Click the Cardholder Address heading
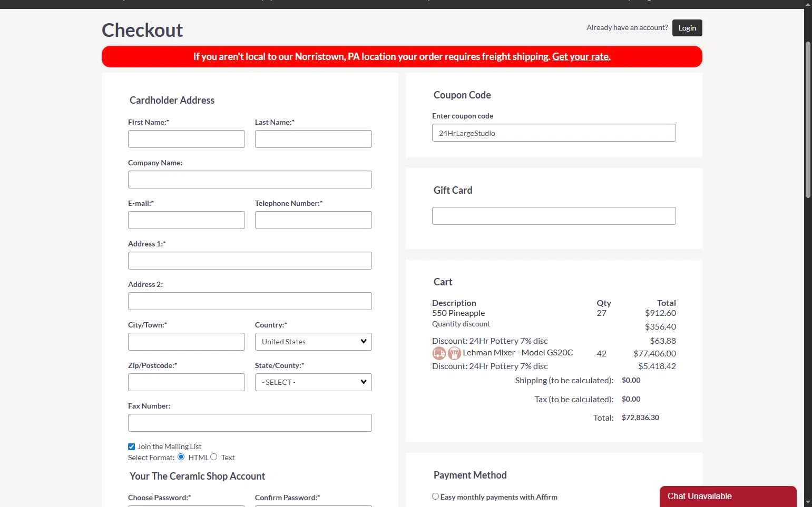Viewport: 812px width, 507px height. click(x=172, y=100)
